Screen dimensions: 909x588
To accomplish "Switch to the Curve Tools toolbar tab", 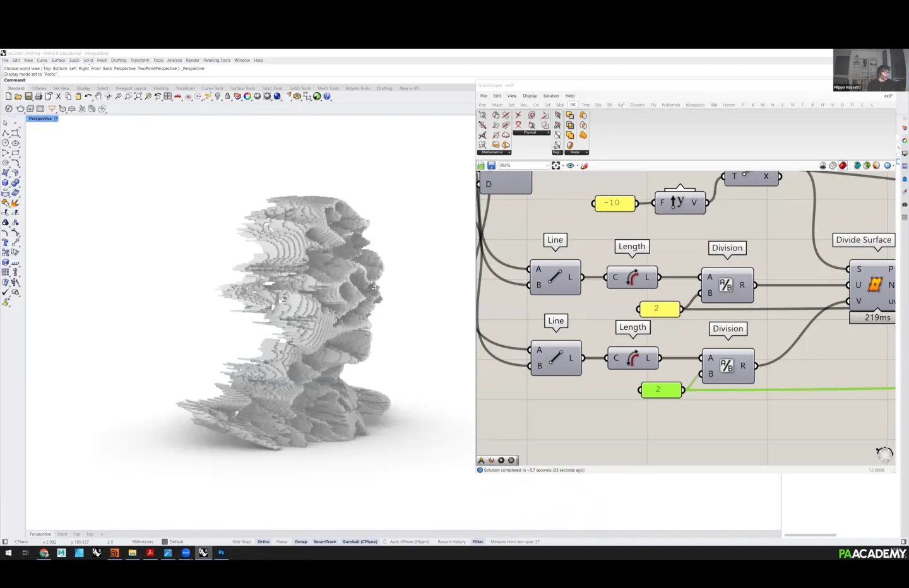I will tap(212, 88).
